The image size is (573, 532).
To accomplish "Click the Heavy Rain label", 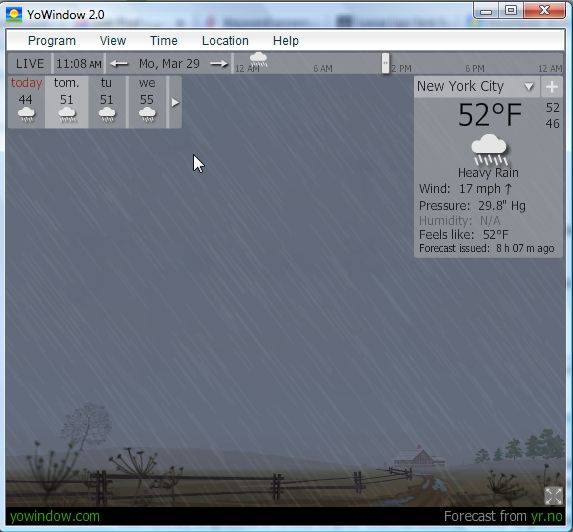I will tap(488, 172).
